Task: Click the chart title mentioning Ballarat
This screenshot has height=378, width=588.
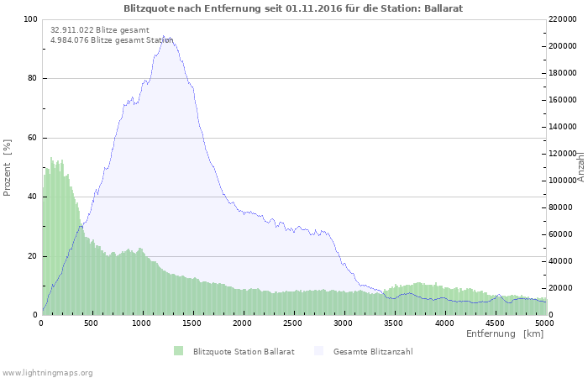Action: click(x=293, y=8)
